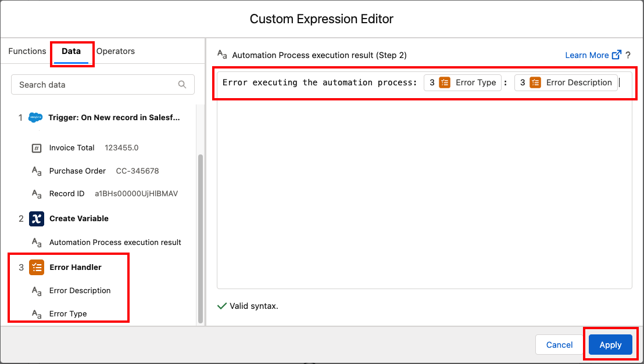Click the Salesforce trigger cloud icon
Screen dimensions: 644x364
pyautogui.click(x=36, y=118)
